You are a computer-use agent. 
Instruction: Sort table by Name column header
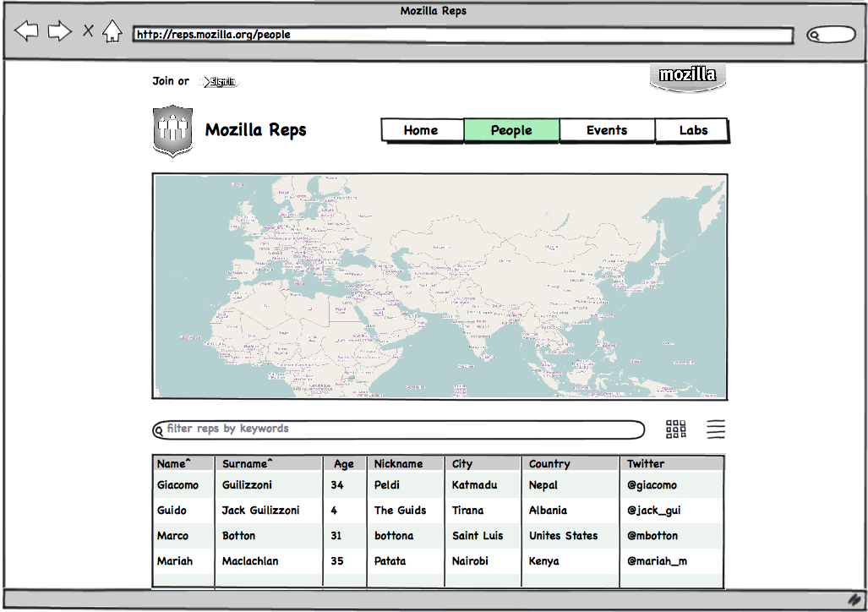pyautogui.click(x=173, y=463)
